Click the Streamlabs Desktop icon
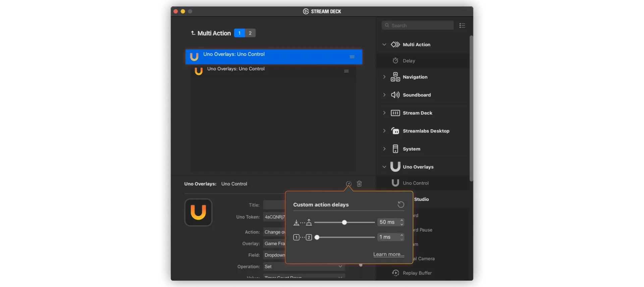Viewport: 644px width, 287px height. click(395, 131)
